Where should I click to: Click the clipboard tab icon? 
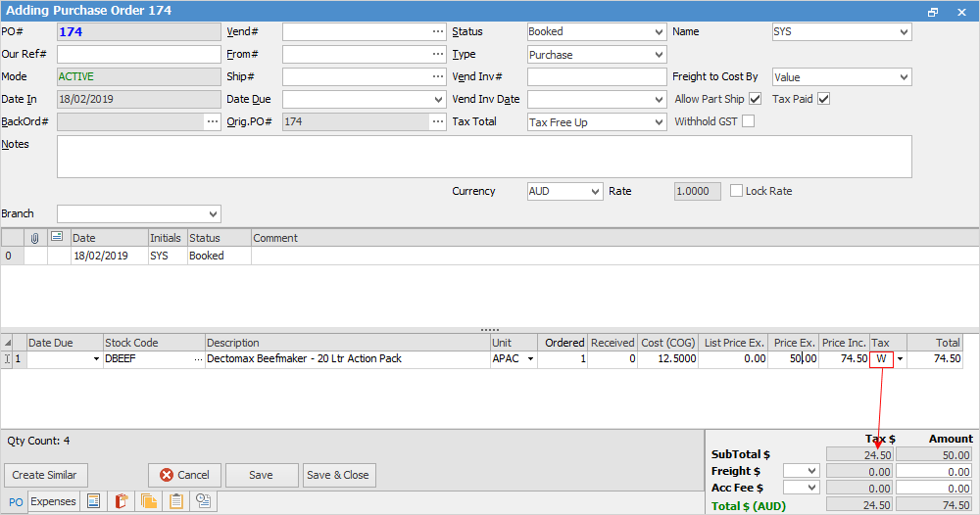coord(176,501)
